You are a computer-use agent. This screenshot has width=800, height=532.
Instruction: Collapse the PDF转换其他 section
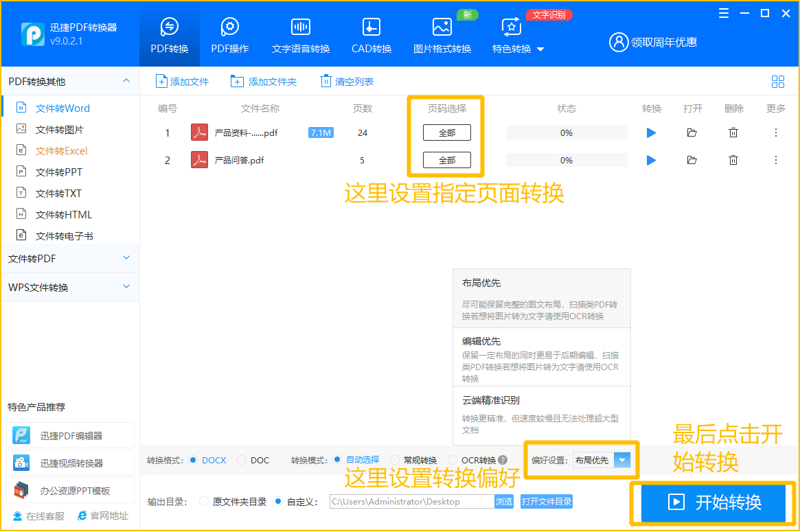pos(126,81)
